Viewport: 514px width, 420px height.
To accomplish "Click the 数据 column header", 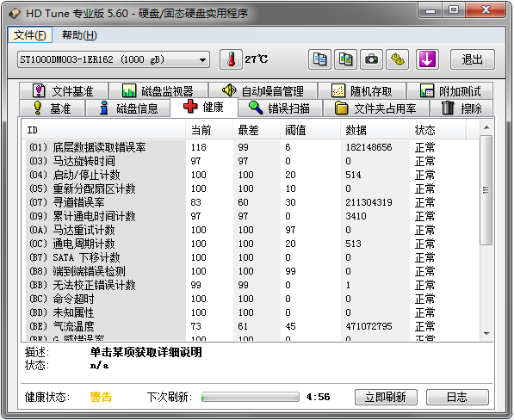I will point(375,131).
